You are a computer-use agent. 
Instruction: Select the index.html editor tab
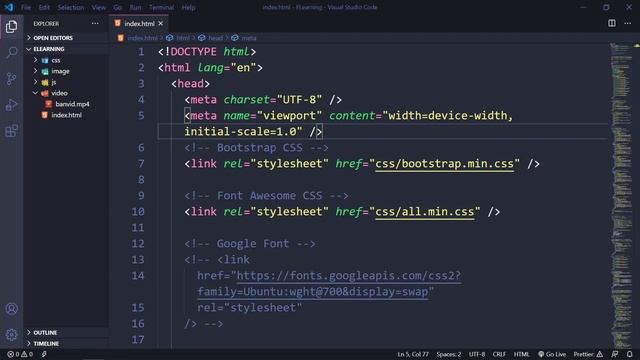point(139,24)
